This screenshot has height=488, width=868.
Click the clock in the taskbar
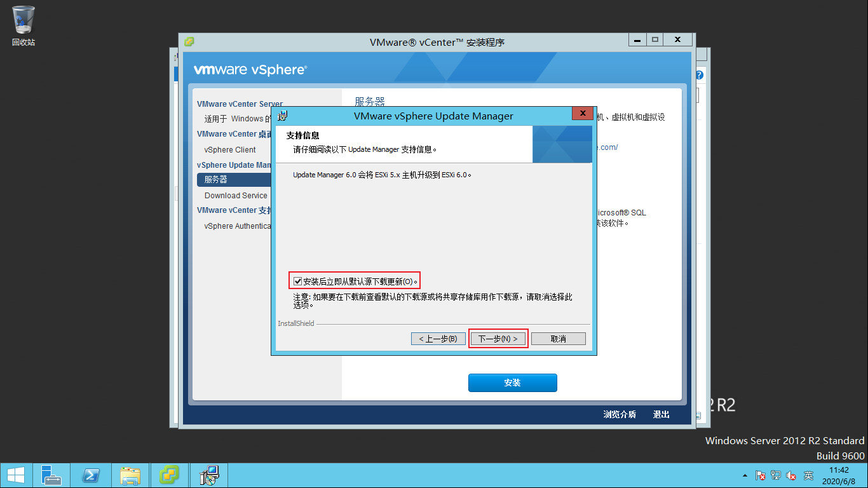840,475
